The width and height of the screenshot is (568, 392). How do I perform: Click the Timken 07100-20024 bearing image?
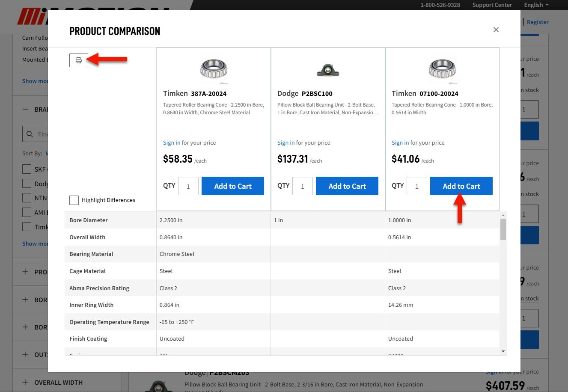(x=442, y=70)
